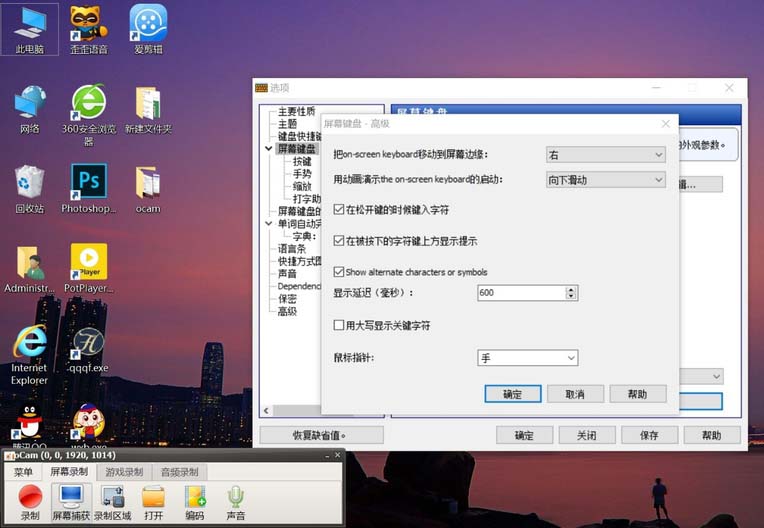Click 确定 in the advanced keyboard dialog
This screenshot has height=528, width=764.
pyautogui.click(x=513, y=394)
